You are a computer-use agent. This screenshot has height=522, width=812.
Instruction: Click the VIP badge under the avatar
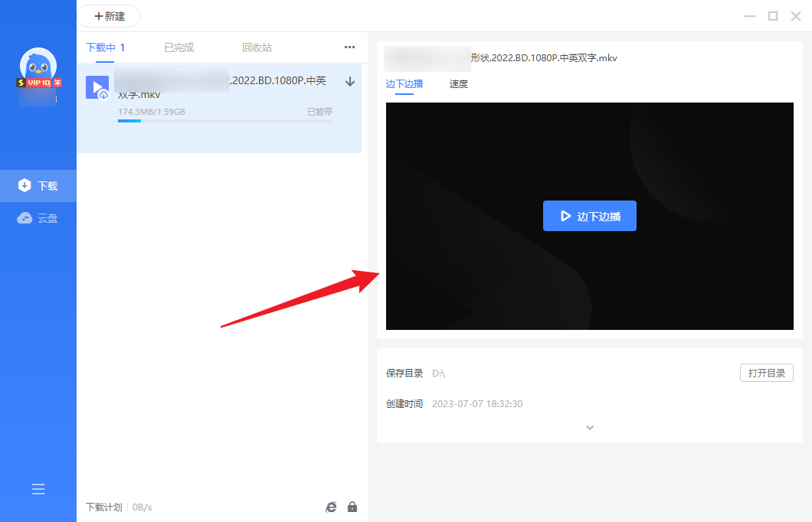click(39, 82)
